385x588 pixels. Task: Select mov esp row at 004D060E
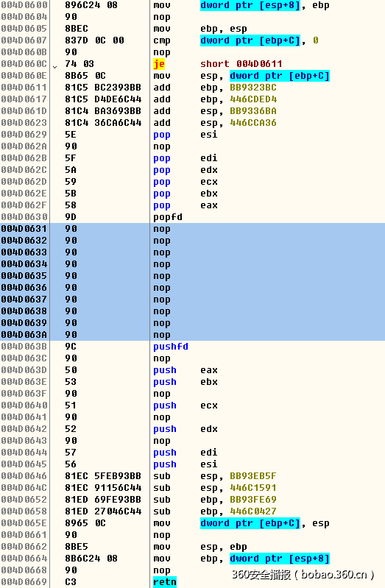193,76
